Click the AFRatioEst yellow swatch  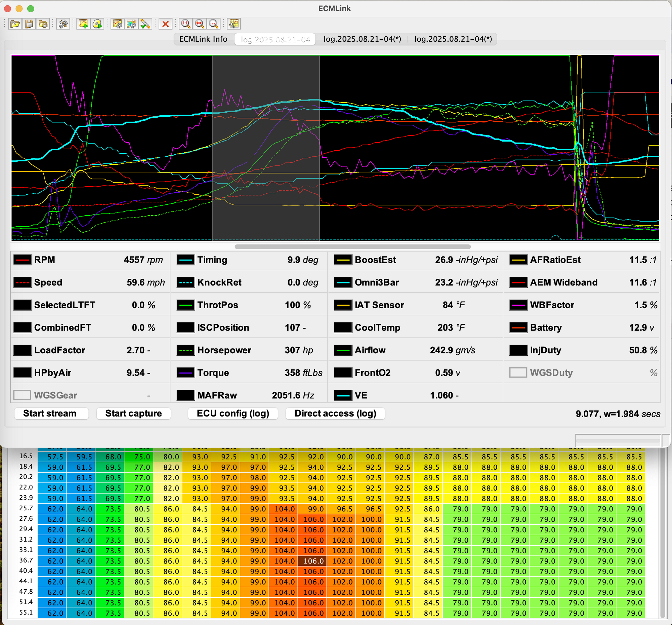(518, 260)
